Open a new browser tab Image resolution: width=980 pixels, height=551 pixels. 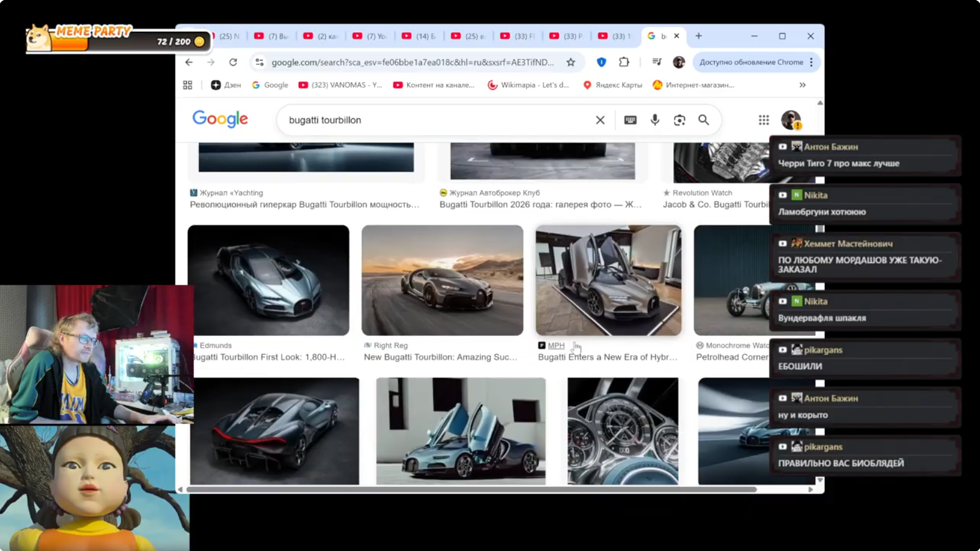pos(698,36)
